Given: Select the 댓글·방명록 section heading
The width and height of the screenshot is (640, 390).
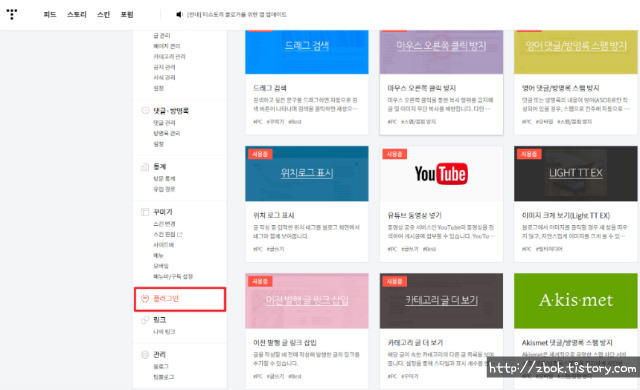Looking at the screenshot, I should tap(171, 111).
